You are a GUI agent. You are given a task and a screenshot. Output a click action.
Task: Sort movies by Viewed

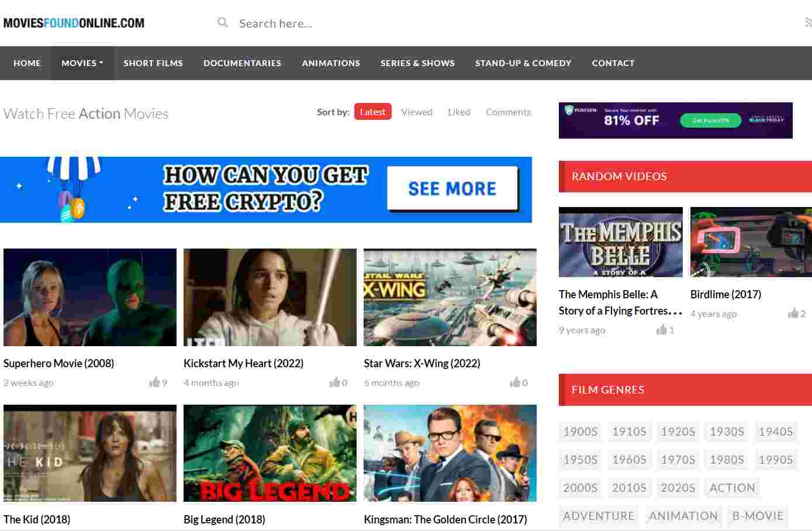point(417,112)
